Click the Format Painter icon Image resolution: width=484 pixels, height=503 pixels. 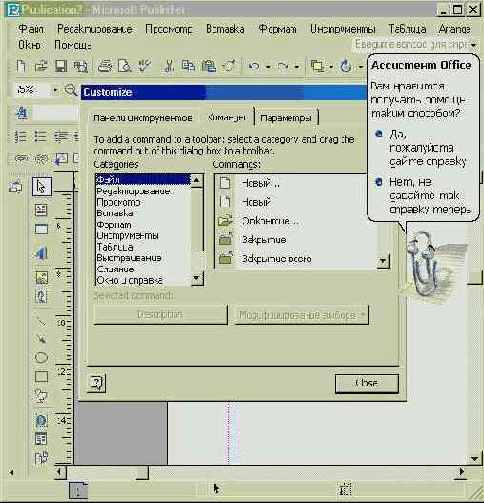pyautogui.click(x=229, y=66)
